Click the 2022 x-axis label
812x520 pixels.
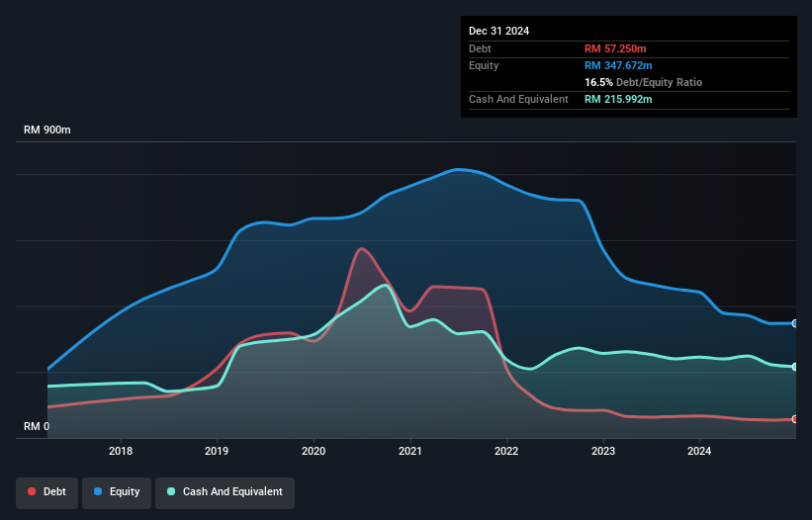(506, 451)
